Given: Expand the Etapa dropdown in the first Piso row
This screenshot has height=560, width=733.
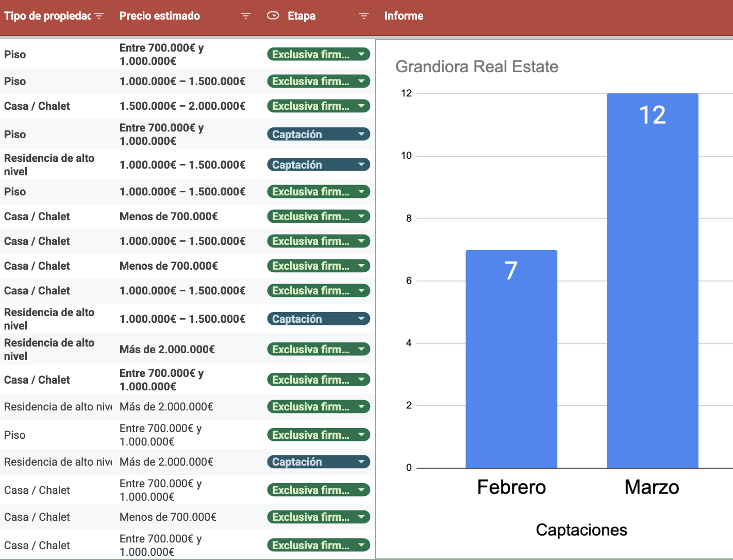Looking at the screenshot, I should (361, 54).
